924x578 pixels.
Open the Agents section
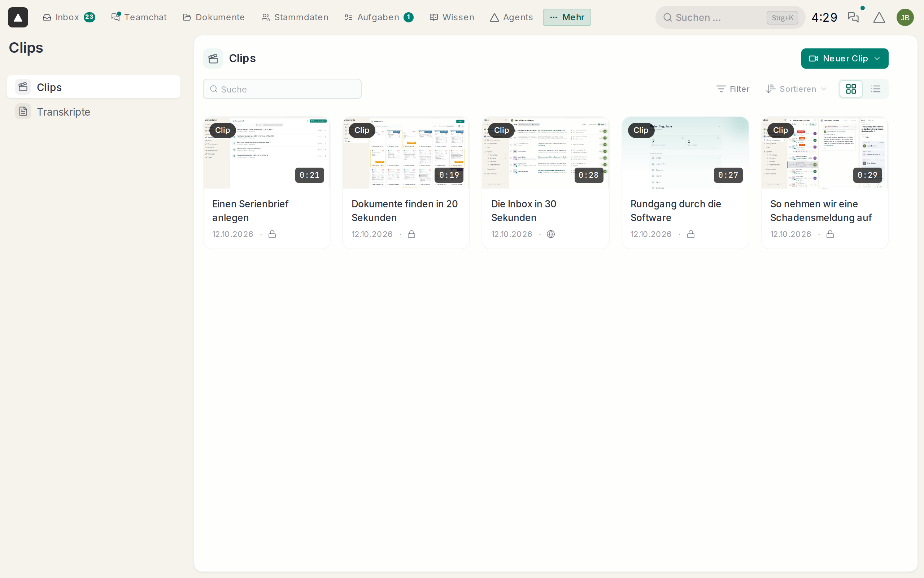pos(511,17)
